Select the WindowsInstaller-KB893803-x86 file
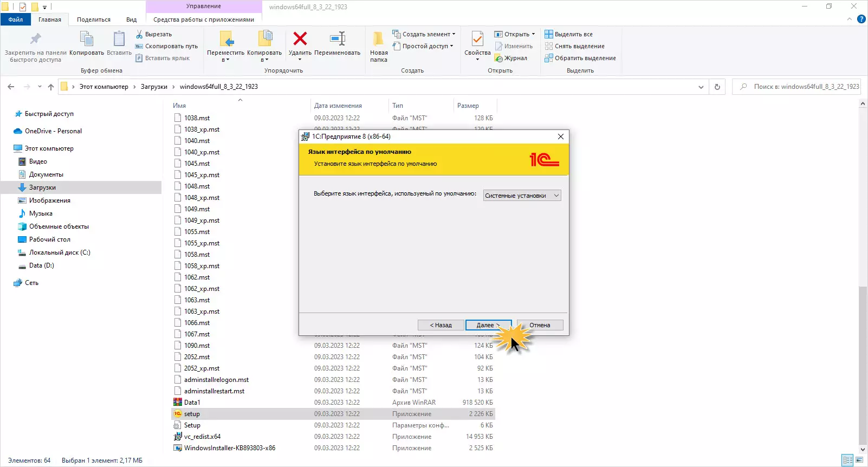This screenshot has width=868, height=467. (x=333, y=448)
